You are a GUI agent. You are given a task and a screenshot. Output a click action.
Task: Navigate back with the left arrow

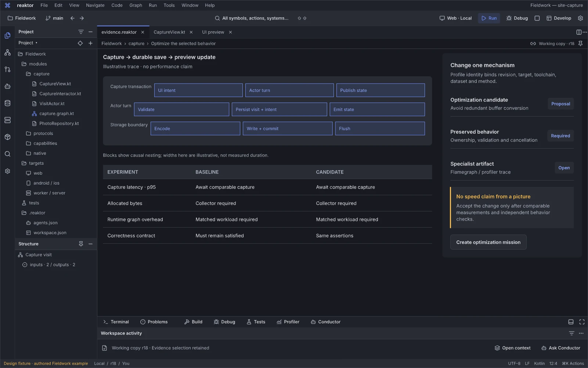[72, 18]
